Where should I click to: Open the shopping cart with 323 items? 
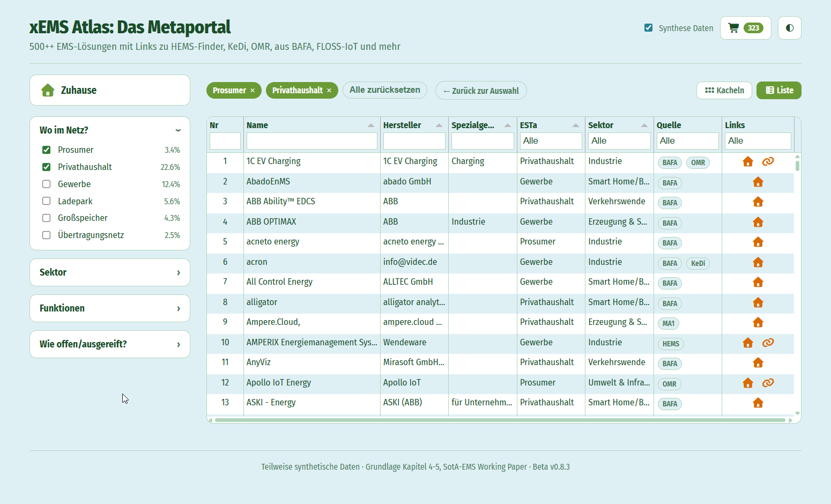coord(745,28)
